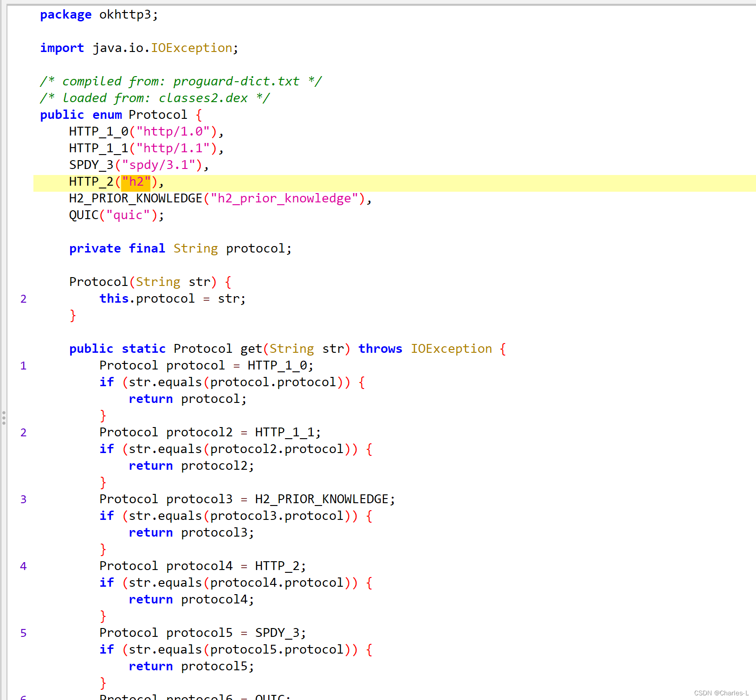Click the vertical splitter drag handle dots
756x700 pixels.
click(4, 417)
